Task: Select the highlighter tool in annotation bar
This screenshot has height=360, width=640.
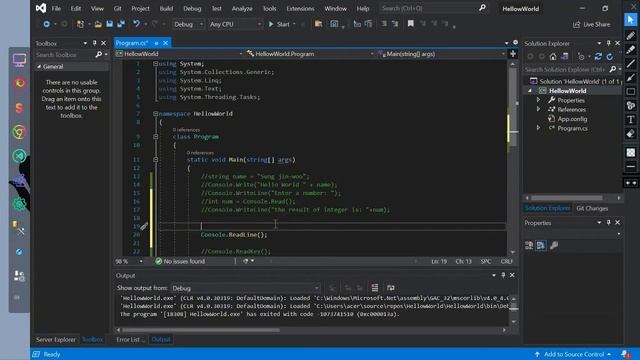Action: pyautogui.click(x=631, y=49)
